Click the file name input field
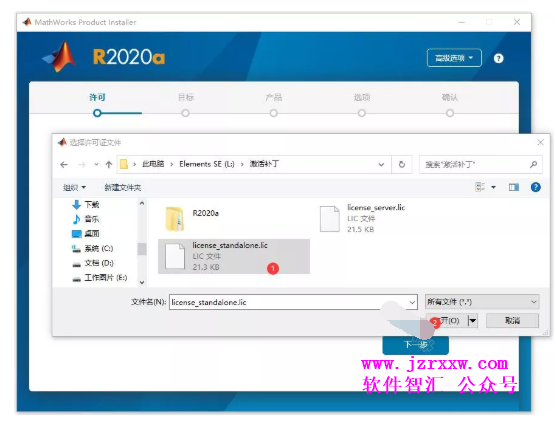This screenshot has height=429, width=556. tap(288, 302)
